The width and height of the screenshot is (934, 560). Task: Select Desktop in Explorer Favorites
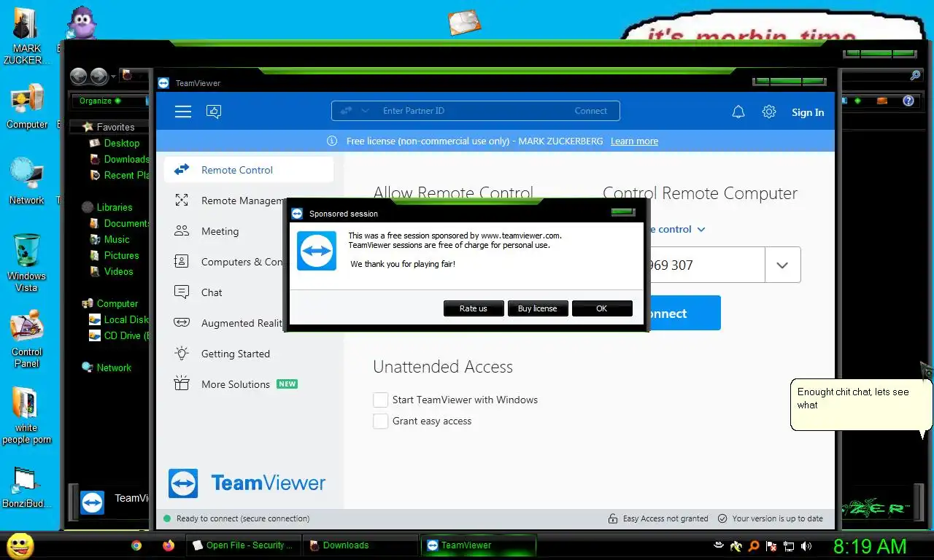[121, 143]
